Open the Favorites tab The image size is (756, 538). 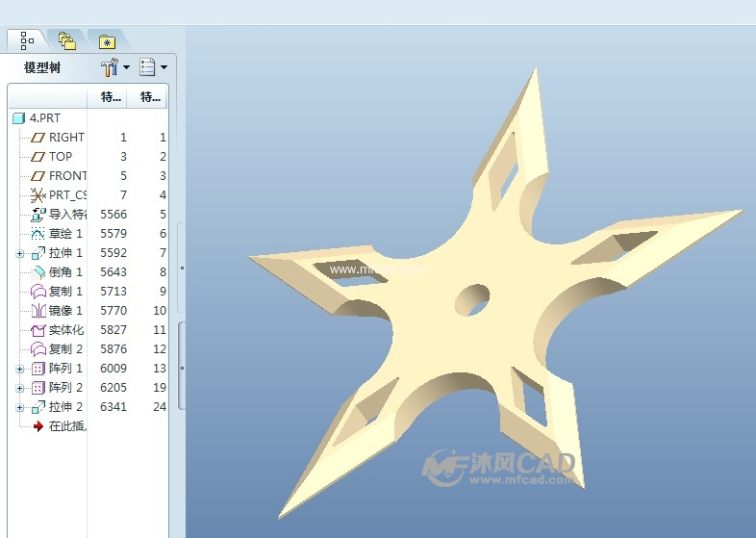pyautogui.click(x=106, y=41)
